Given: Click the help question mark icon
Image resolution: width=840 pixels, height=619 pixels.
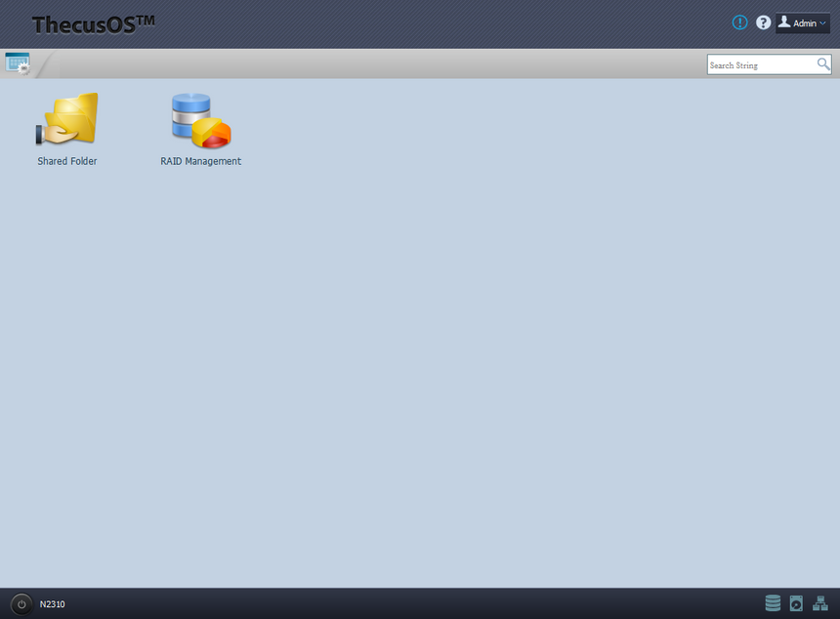Looking at the screenshot, I should click(x=764, y=22).
